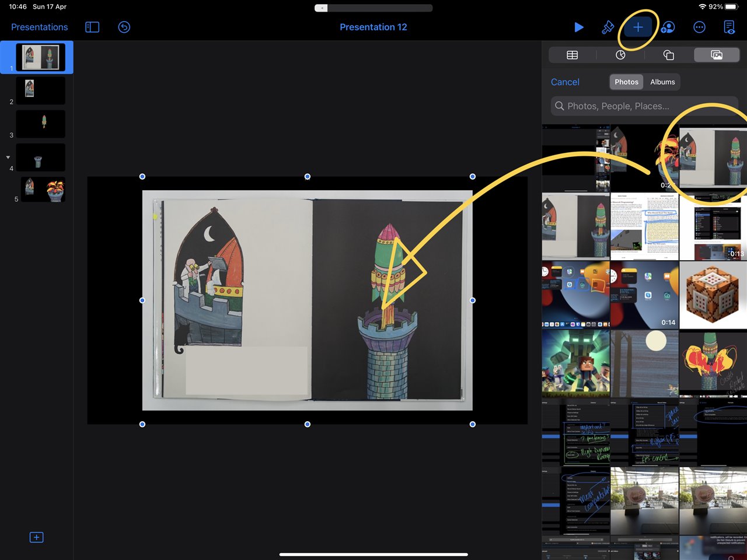Open the Collaborate people icon
The width and height of the screenshot is (747, 560).
point(668,27)
